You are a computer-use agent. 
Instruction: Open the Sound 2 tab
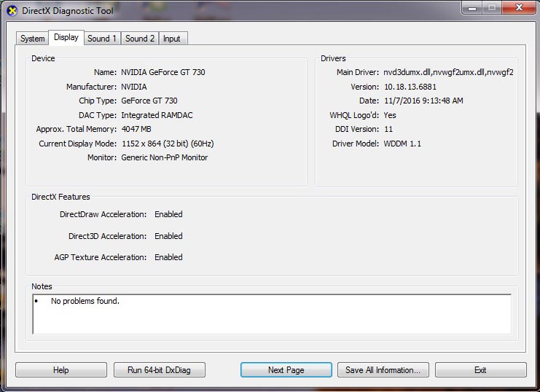pyautogui.click(x=140, y=38)
